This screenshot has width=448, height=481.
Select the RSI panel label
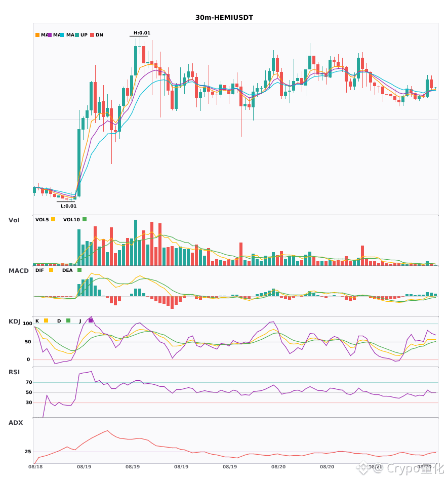click(x=14, y=372)
